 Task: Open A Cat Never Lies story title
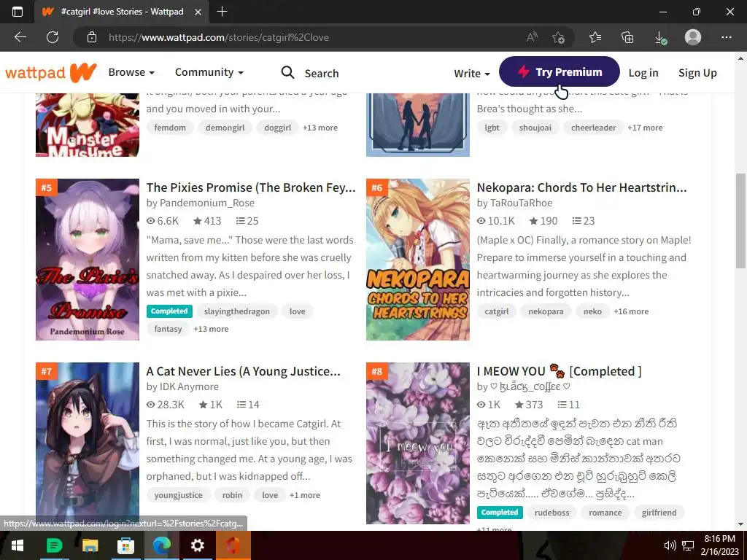coord(244,371)
